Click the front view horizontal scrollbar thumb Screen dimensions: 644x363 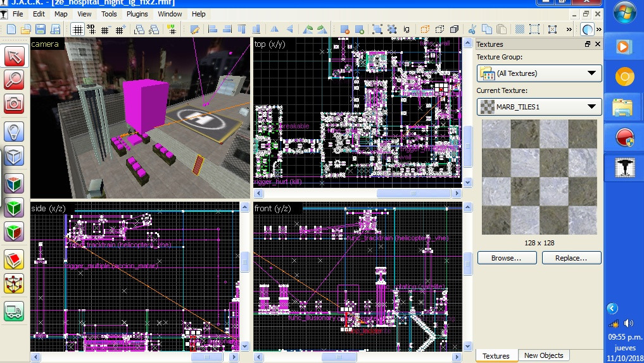[x=339, y=357]
